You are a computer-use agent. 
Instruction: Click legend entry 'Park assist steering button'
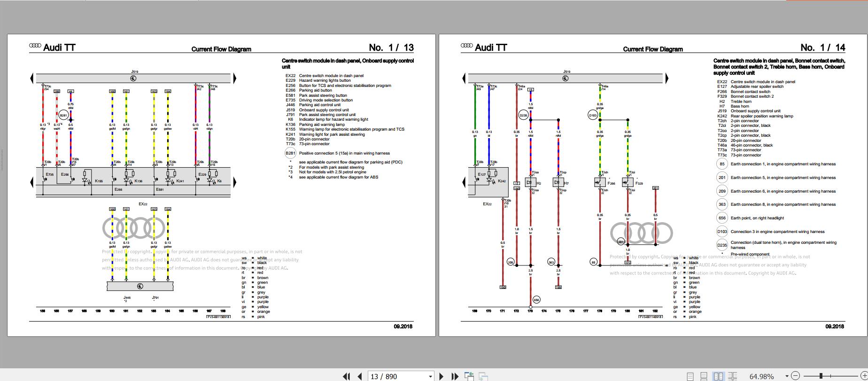323,95
